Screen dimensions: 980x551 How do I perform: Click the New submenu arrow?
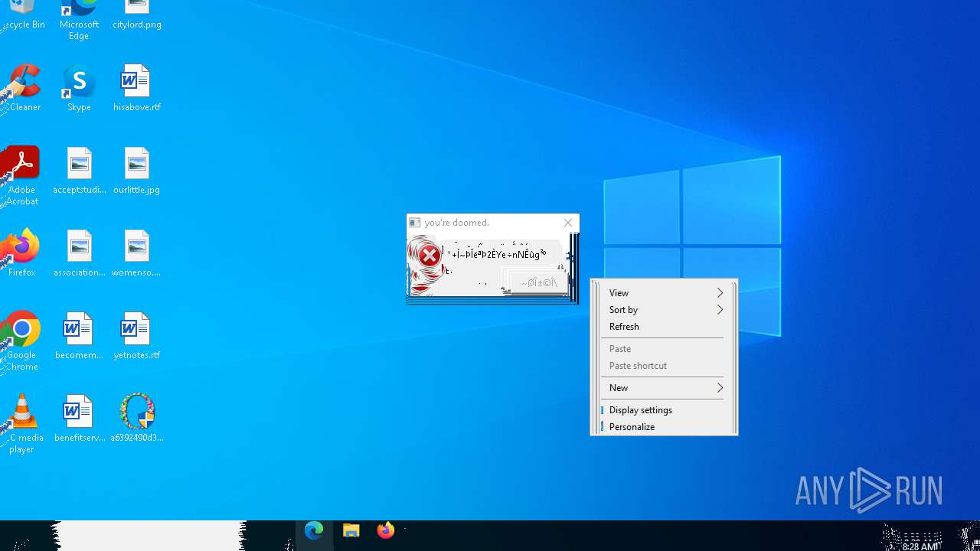coord(720,387)
